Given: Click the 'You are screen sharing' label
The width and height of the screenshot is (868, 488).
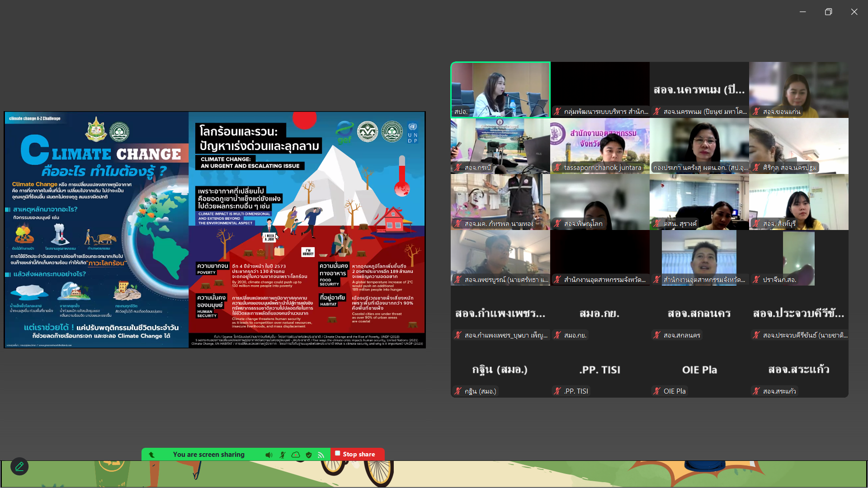Looking at the screenshot, I should coord(208,455).
